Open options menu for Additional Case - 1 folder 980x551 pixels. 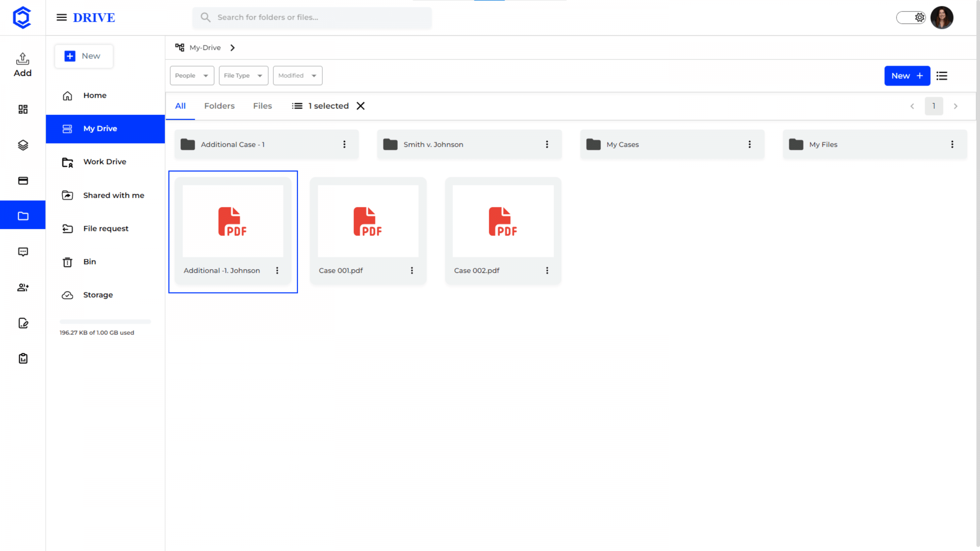click(344, 145)
